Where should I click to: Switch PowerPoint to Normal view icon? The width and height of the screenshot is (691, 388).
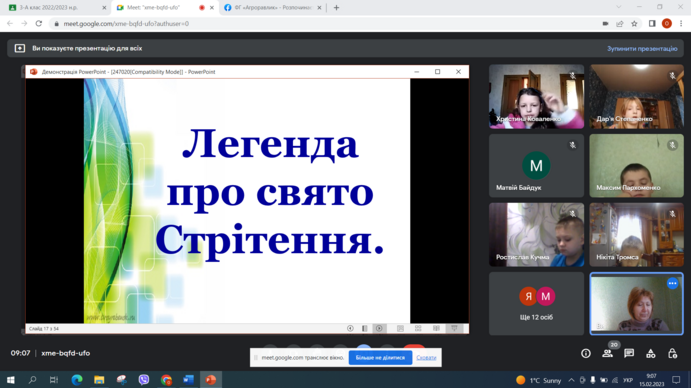point(400,328)
